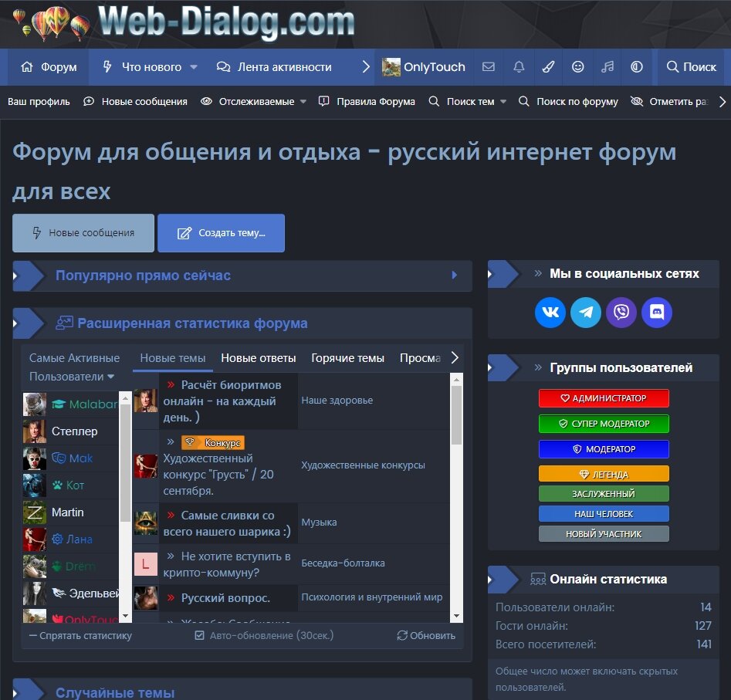Open Самые Активные Пользователи dropdown
731x700 pixels.
point(75,367)
